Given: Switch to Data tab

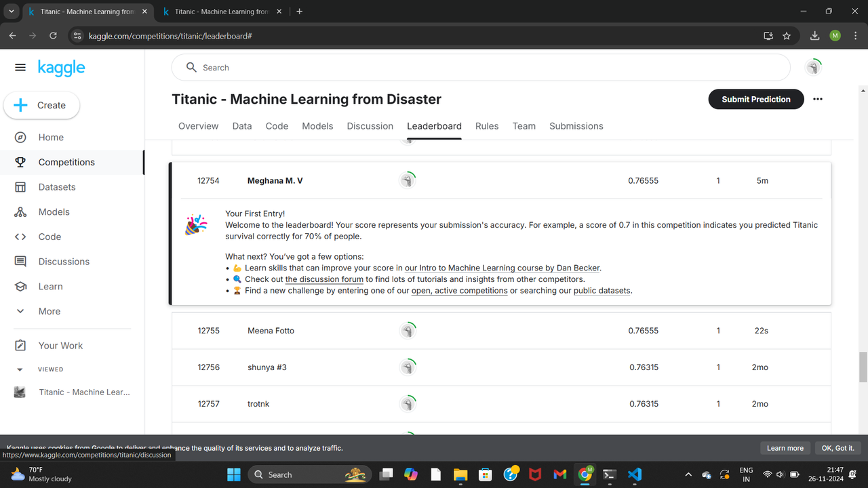Looking at the screenshot, I should pyautogui.click(x=242, y=126).
